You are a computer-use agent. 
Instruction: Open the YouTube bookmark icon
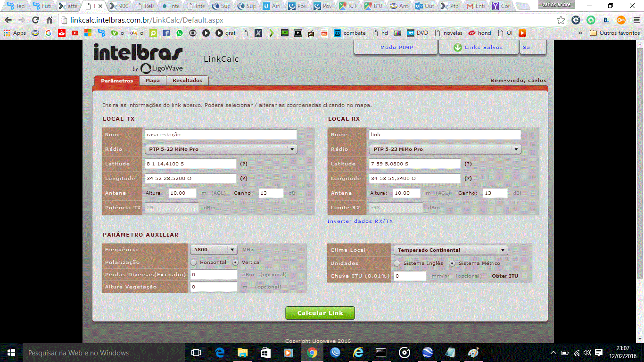click(75, 33)
